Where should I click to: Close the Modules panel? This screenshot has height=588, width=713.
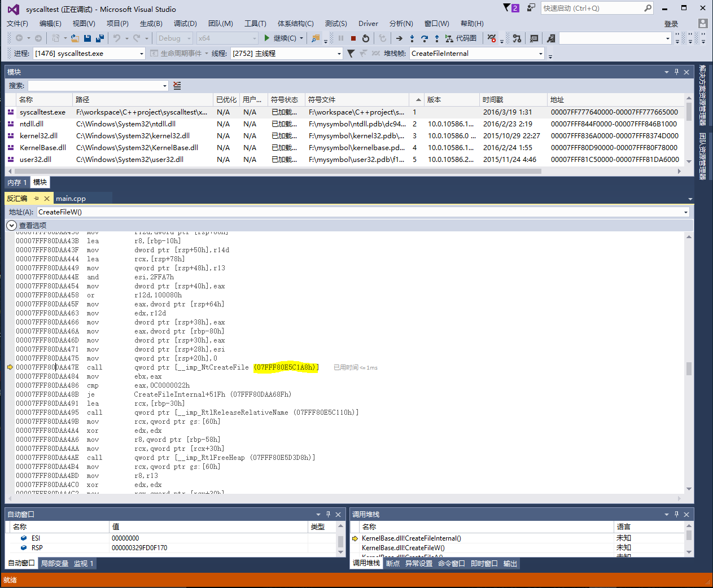(686, 72)
